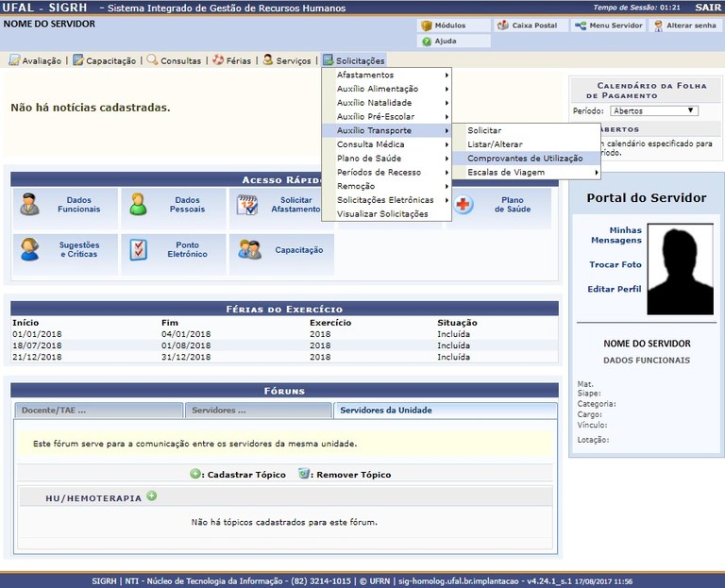Click SAIR to log out
The width and height of the screenshot is (725, 588).
click(x=704, y=8)
